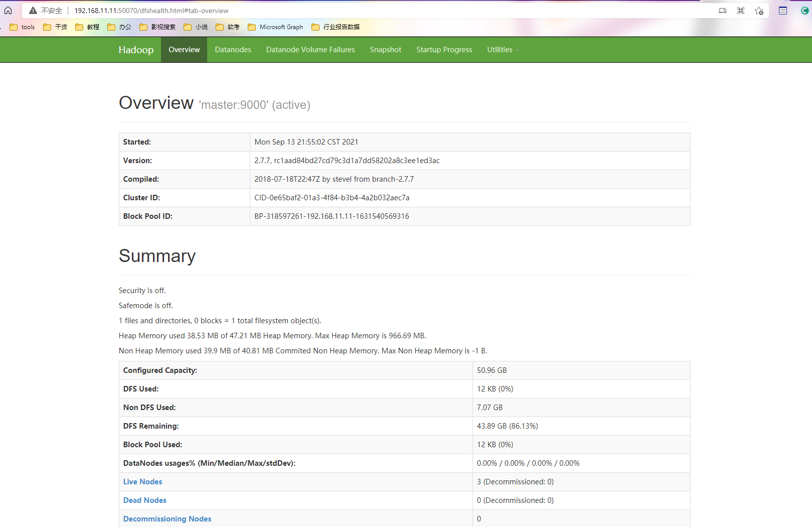Open the 办公 bookmark folder
812x527 pixels.
tap(119, 27)
